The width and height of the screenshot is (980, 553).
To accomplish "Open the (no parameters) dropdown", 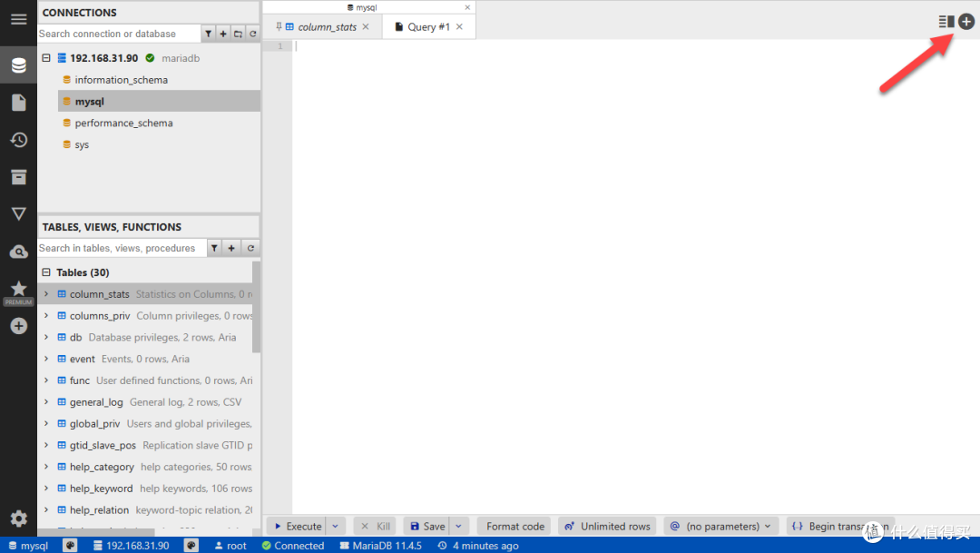I will pos(721,526).
